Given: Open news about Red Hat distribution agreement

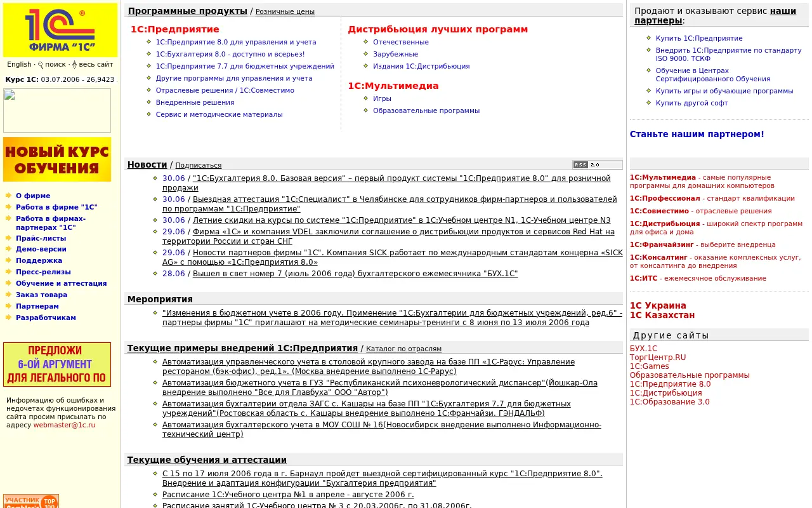Looking at the screenshot, I should pos(388,237).
